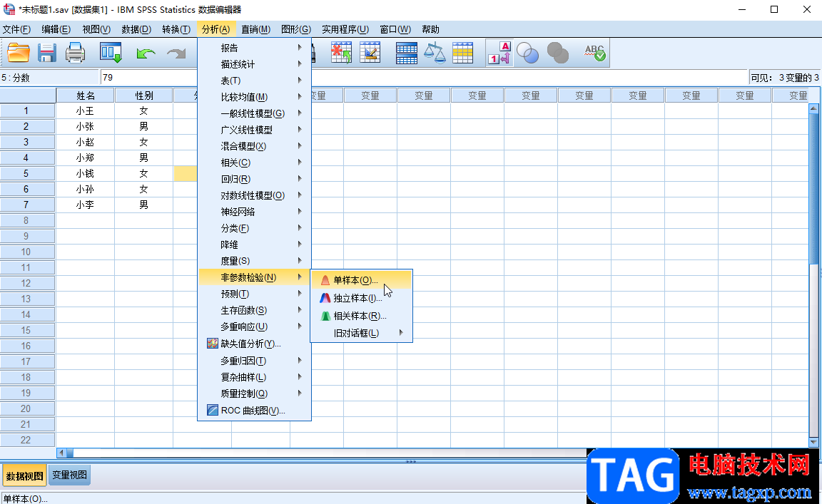Open 文件(F) menu

point(17,29)
